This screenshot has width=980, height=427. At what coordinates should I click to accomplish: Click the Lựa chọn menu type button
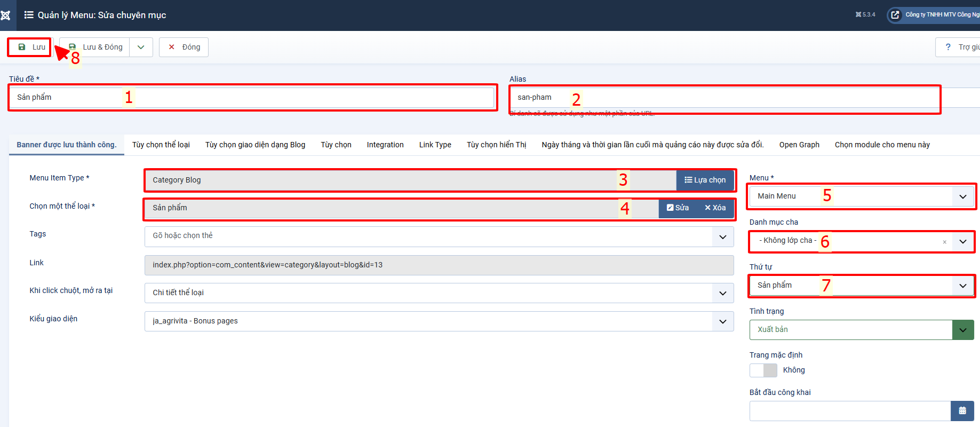point(705,180)
